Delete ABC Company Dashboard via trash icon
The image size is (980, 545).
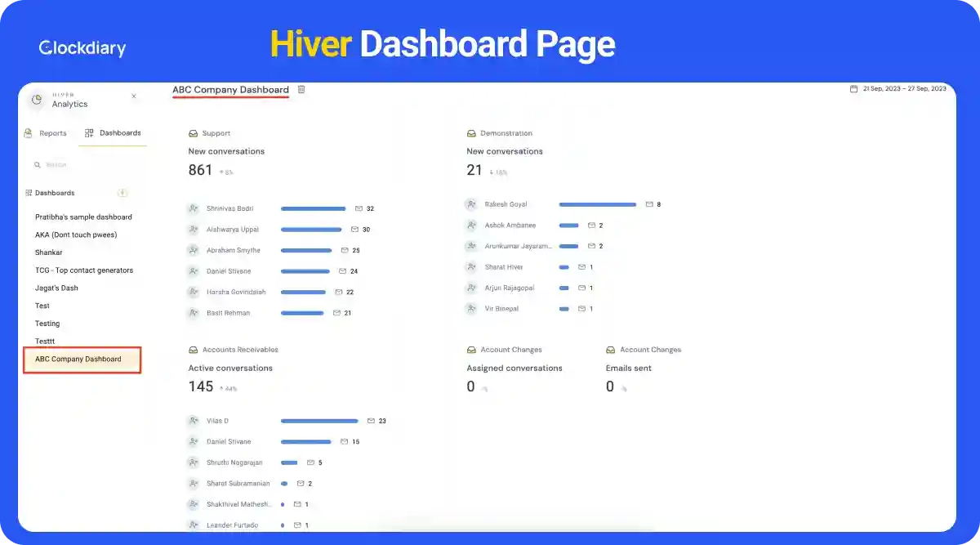[301, 89]
